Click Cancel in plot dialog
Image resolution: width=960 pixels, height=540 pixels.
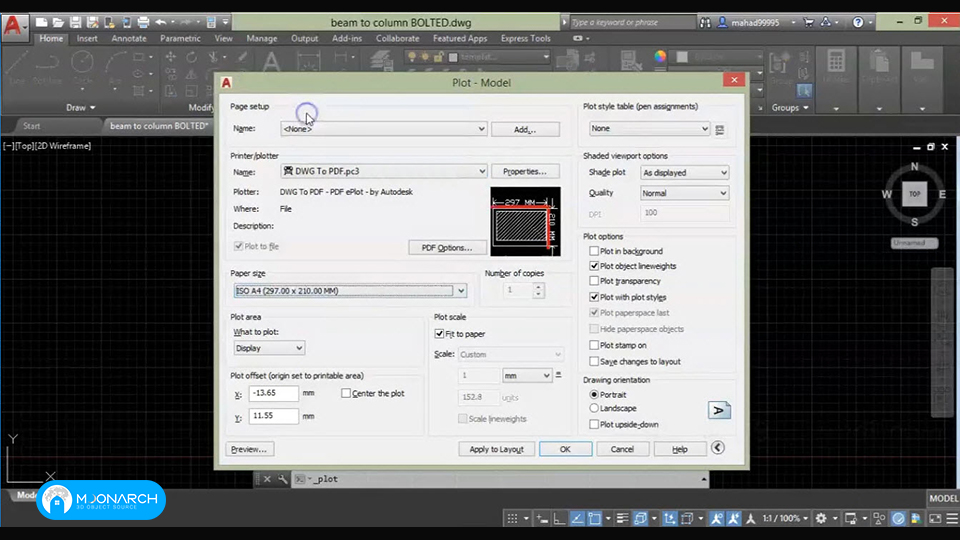[622, 449]
